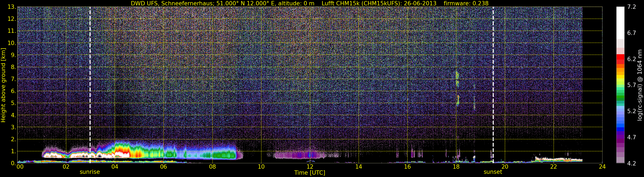The height and width of the screenshot is (177, 644).
Task: Click the time axis tick label "22"
Action: click(554, 167)
